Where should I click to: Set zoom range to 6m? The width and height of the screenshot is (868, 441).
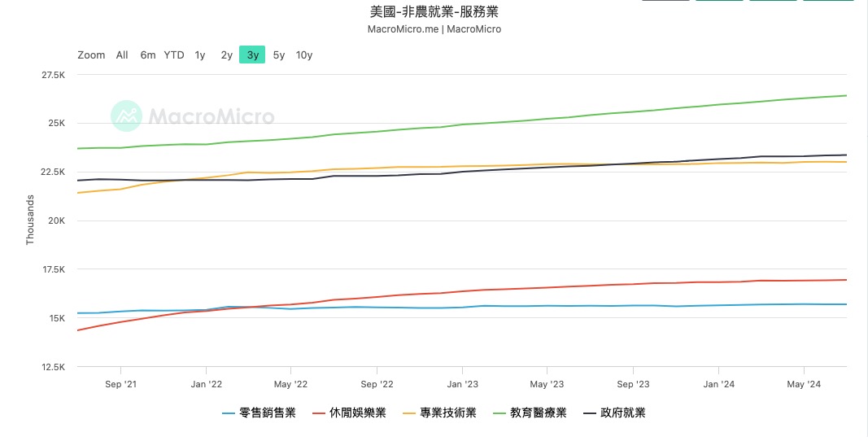pos(147,55)
